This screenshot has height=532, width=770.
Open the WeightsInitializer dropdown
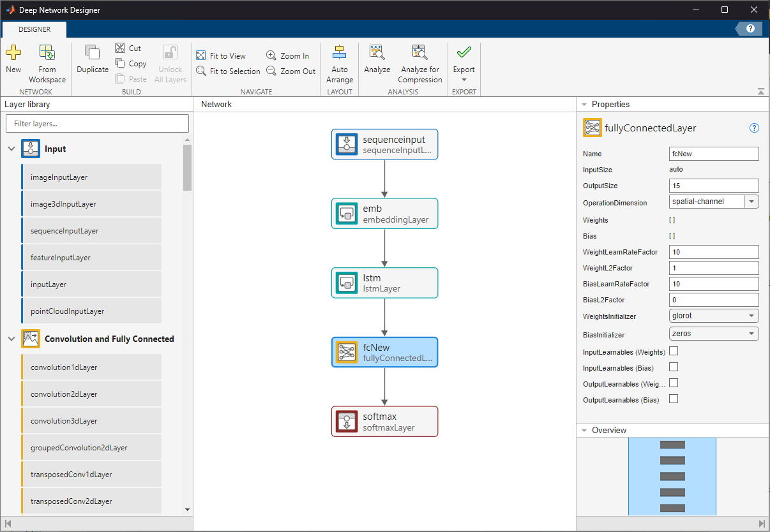751,316
